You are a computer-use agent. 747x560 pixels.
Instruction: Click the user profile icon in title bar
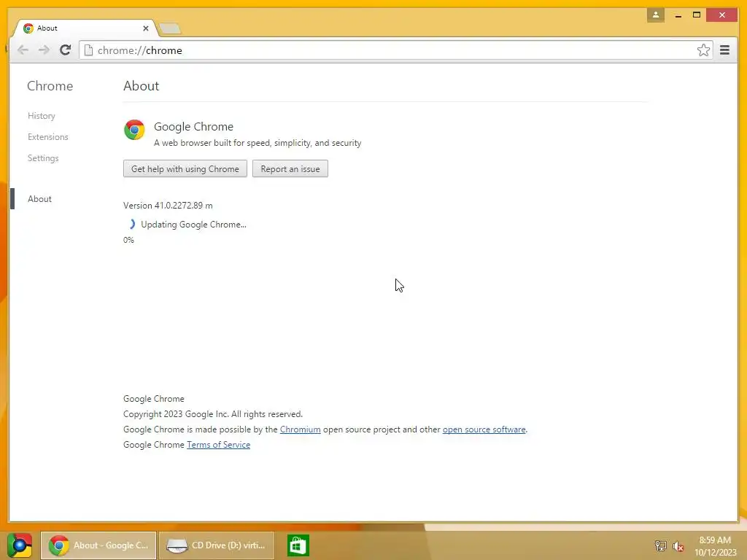point(656,15)
